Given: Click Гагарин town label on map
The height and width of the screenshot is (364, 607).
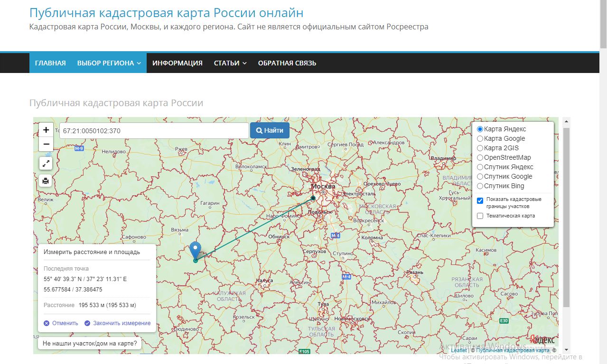Looking at the screenshot, I should tap(210, 203).
